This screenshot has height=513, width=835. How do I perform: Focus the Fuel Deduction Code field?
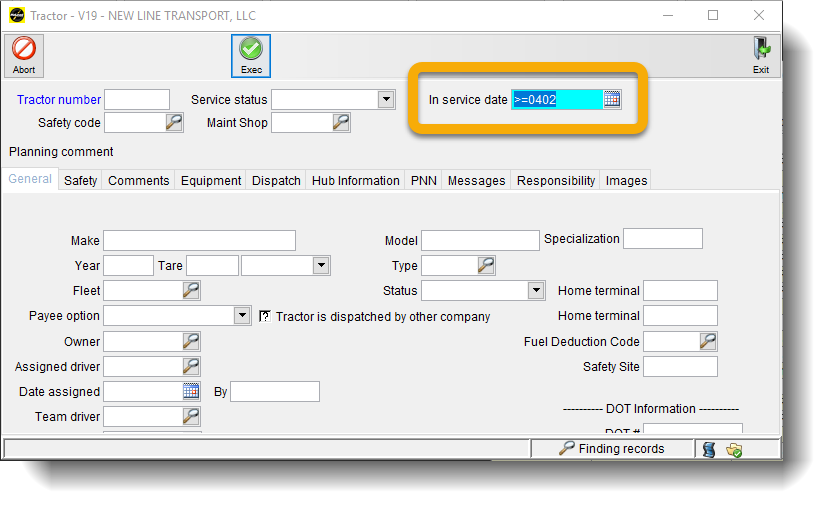pyautogui.click(x=672, y=341)
